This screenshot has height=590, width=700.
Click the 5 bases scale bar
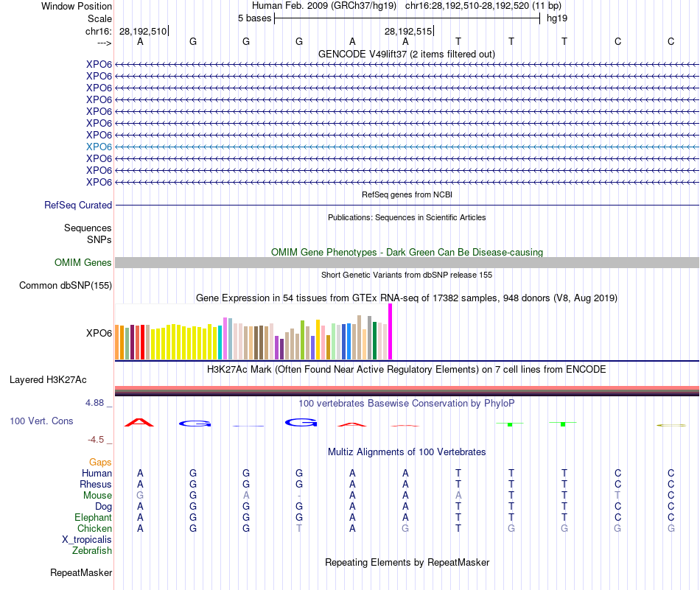click(x=407, y=18)
